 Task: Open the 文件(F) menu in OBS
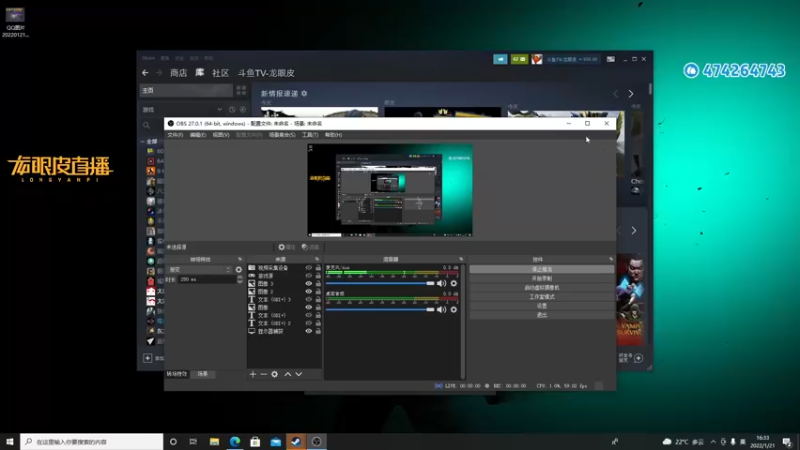[x=175, y=135]
